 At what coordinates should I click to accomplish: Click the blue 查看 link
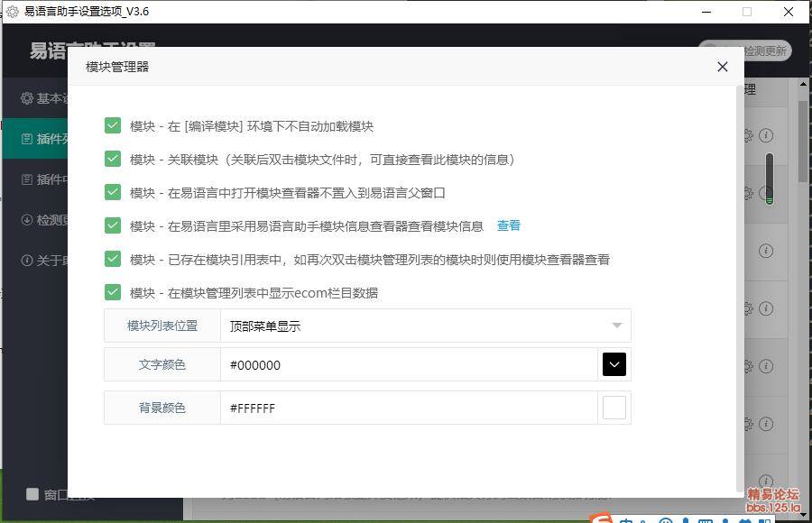tap(509, 225)
